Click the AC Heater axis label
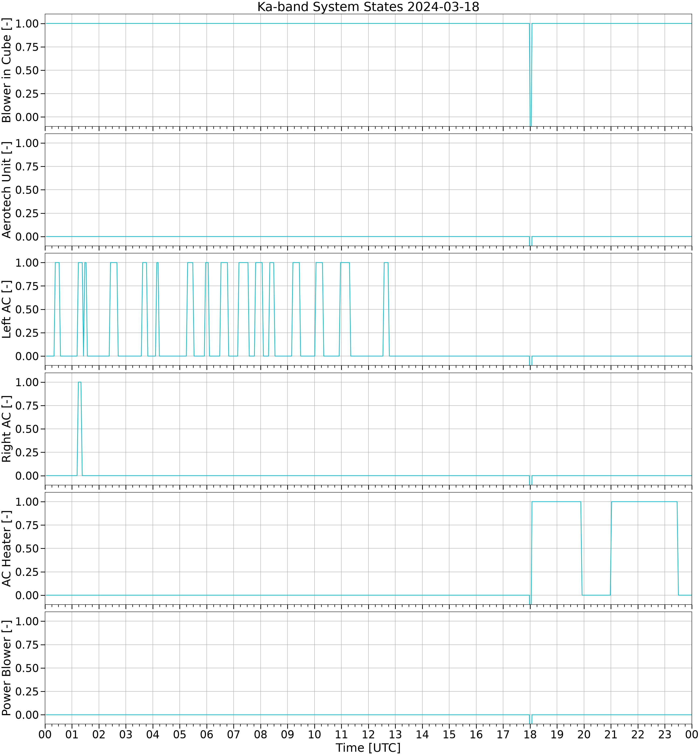The width and height of the screenshot is (700, 756). [x=7, y=548]
